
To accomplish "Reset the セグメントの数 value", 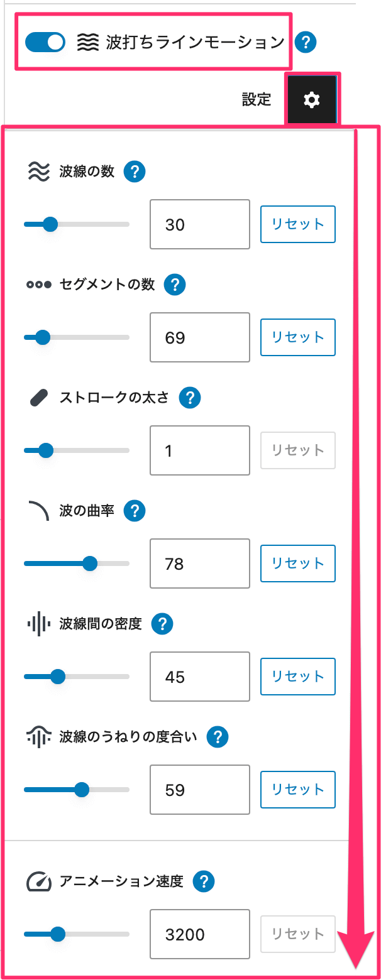I will [x=298, y=337].
